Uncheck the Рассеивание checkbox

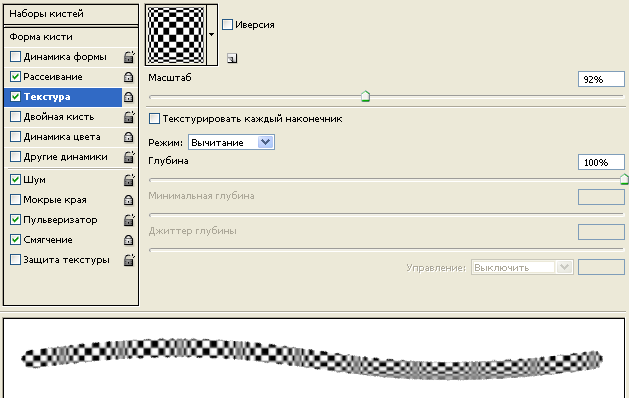tap(15, 77)
